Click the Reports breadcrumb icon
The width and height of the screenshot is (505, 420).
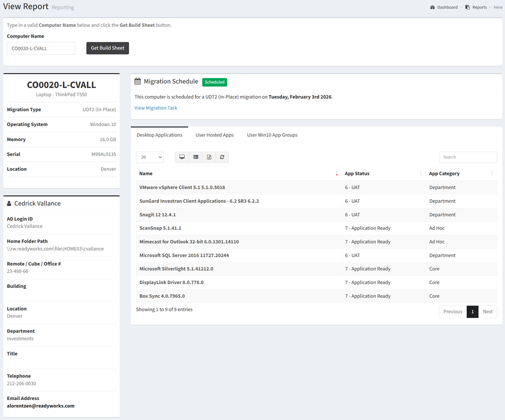[x=467, y=7]
